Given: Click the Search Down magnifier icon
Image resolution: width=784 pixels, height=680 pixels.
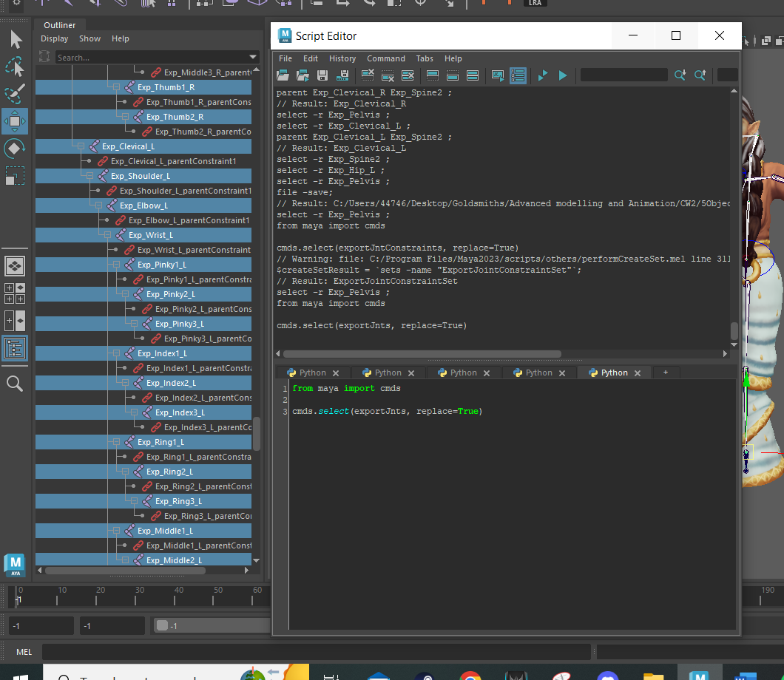Looking at the screenshot, I should 680,75.
